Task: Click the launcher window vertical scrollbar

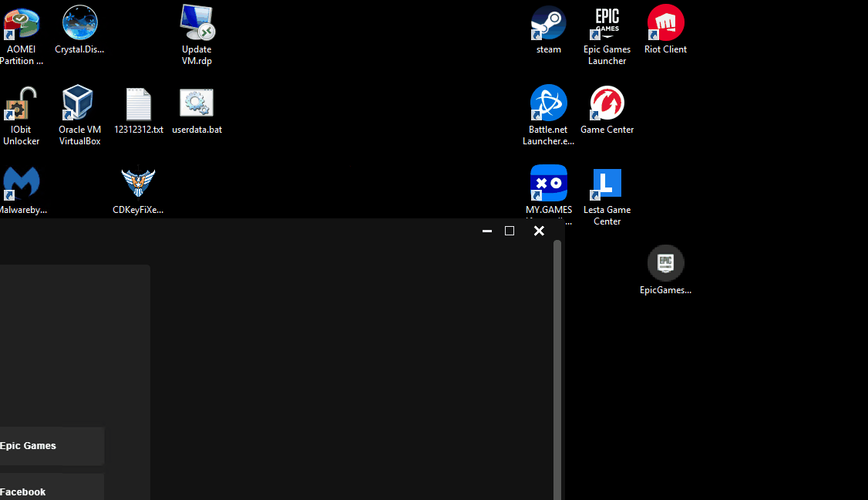Action: pos(557,370)
